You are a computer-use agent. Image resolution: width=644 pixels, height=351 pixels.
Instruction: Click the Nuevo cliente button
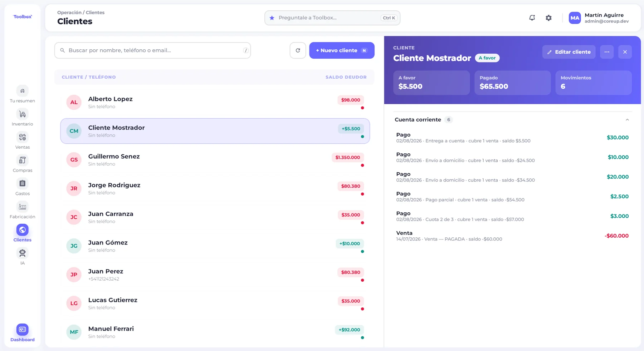(x=342, y=50)
